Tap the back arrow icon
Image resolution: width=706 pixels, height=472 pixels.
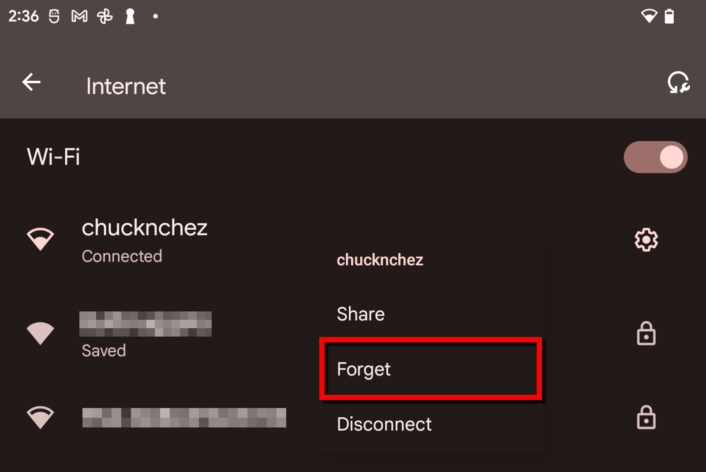click(x=32, y=83)
